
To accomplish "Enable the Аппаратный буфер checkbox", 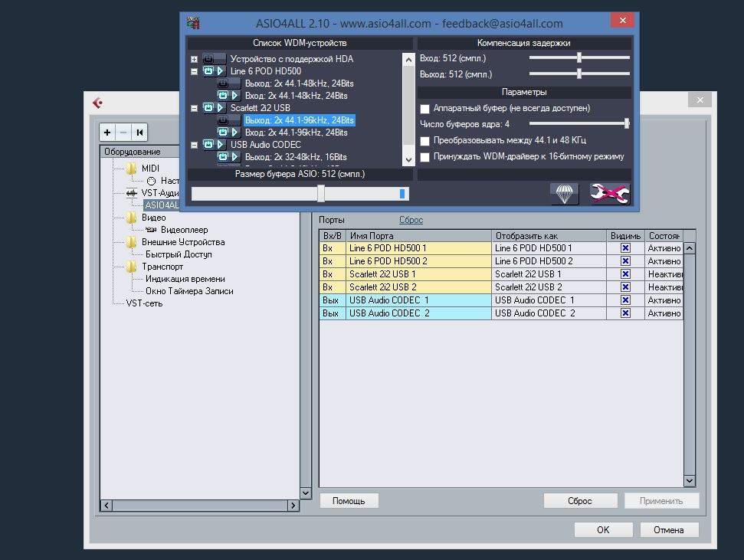I will point(424,109).
